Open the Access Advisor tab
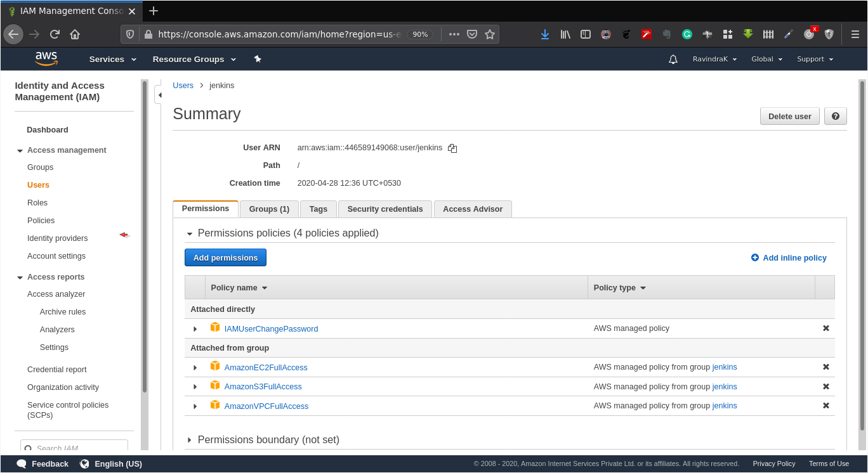868x473 pixels. click(473, 209)
